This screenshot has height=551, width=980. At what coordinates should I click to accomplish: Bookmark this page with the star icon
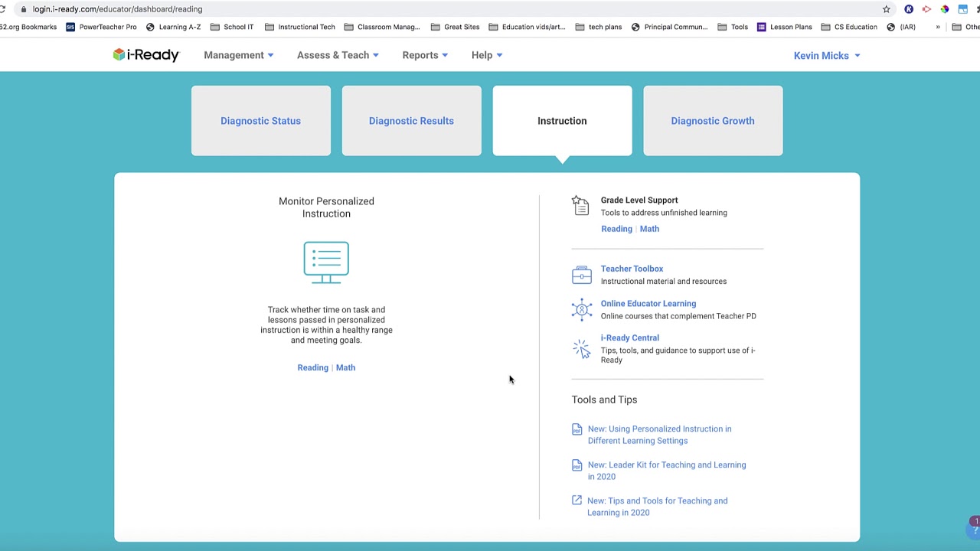[x=886, y=9]
